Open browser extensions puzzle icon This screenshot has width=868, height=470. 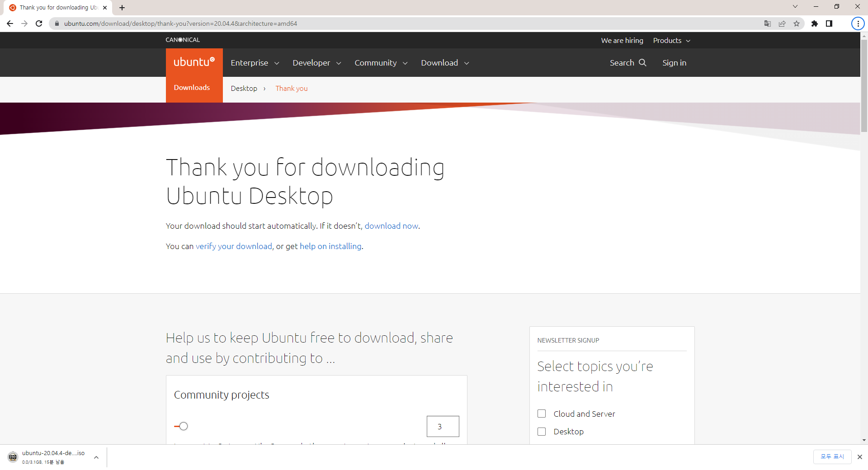(x=815, y=23)
